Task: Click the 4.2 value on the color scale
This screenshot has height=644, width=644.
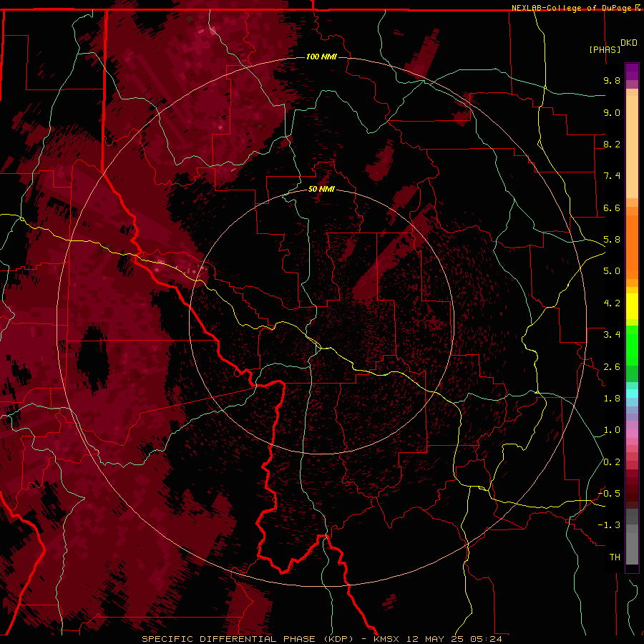Action: coord(612,303)
